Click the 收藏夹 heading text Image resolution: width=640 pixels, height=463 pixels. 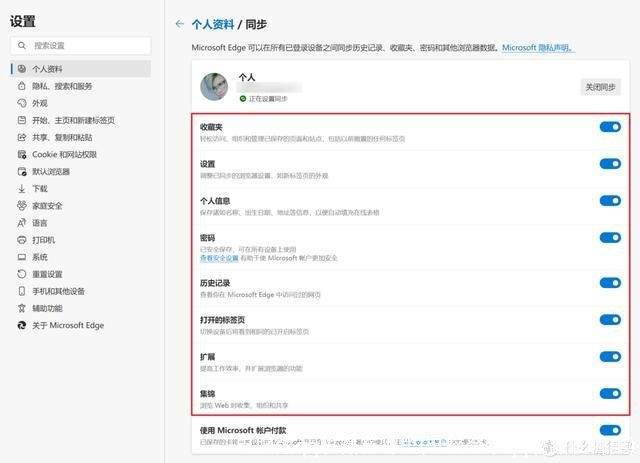click(211, 127)
